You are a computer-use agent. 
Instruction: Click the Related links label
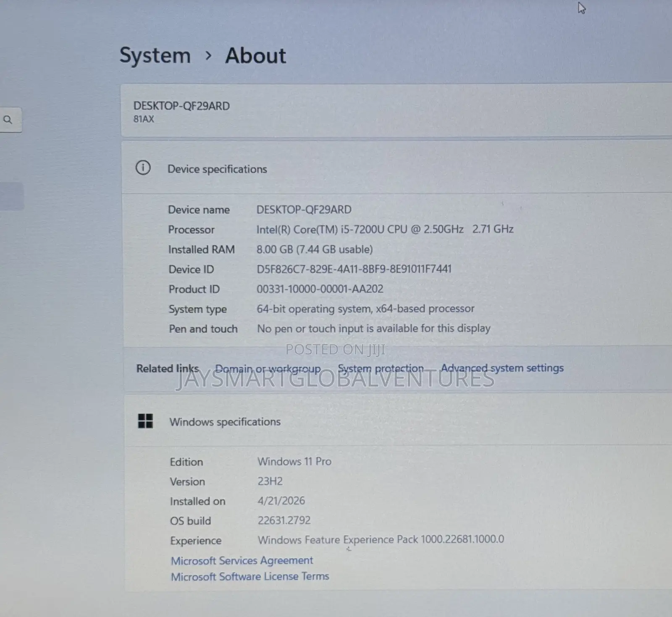coord(168,369)
